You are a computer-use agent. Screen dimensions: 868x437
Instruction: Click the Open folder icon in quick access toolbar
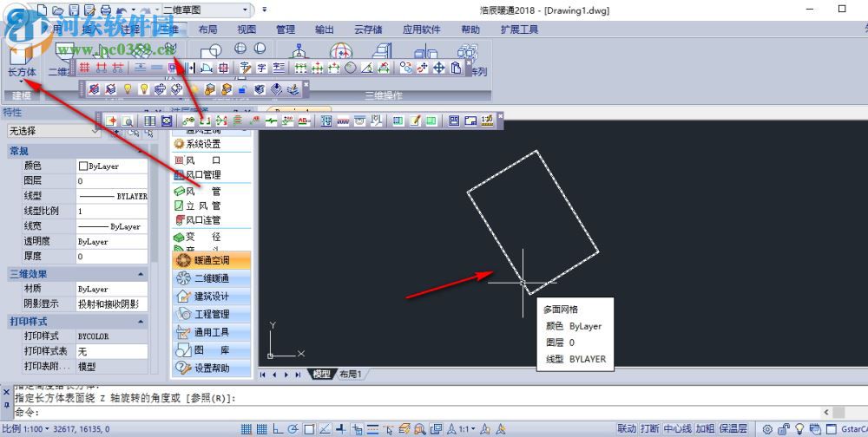[x=57, y=10]
